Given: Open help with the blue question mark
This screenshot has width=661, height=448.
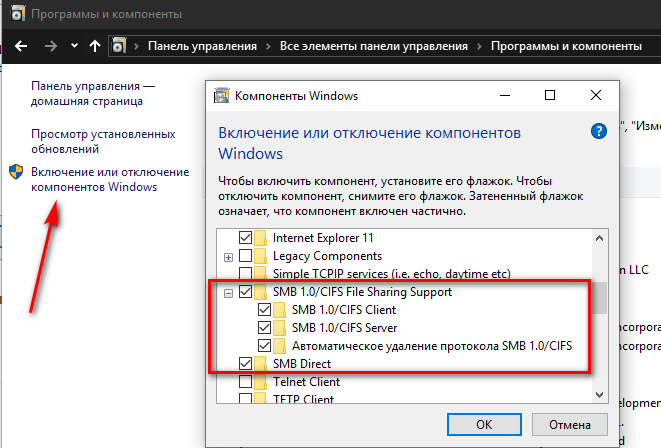Looking at the screenshot, I should pyautogui.click(x=599, y=131).
